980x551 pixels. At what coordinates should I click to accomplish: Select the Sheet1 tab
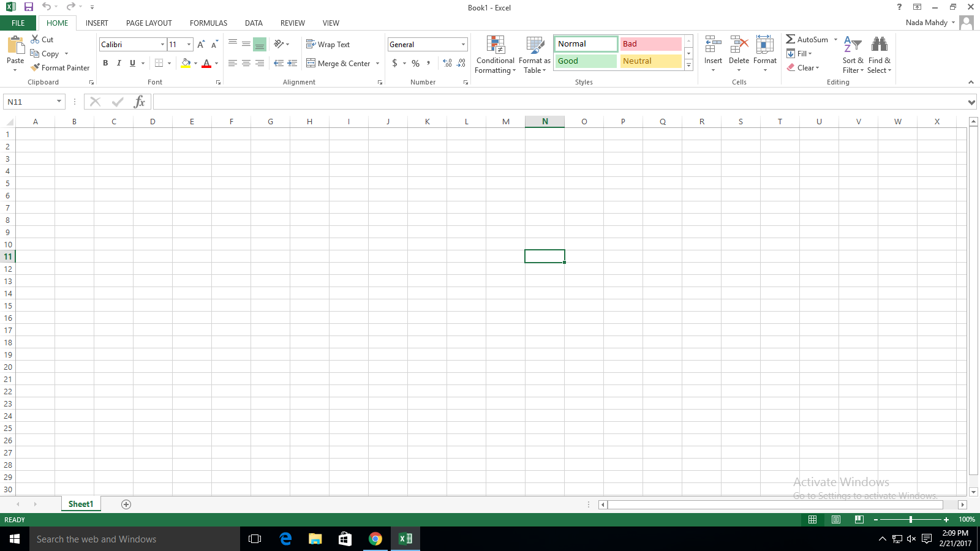[x=81, y=504]
